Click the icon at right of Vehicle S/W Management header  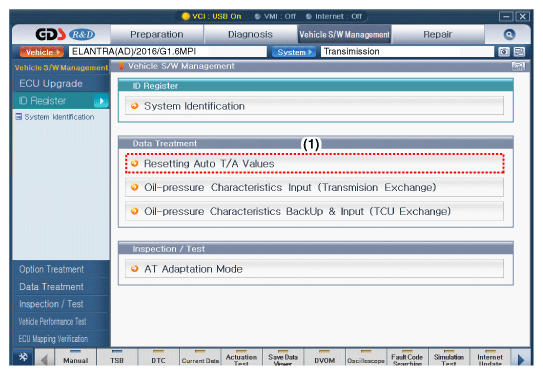tap(518, 66)
